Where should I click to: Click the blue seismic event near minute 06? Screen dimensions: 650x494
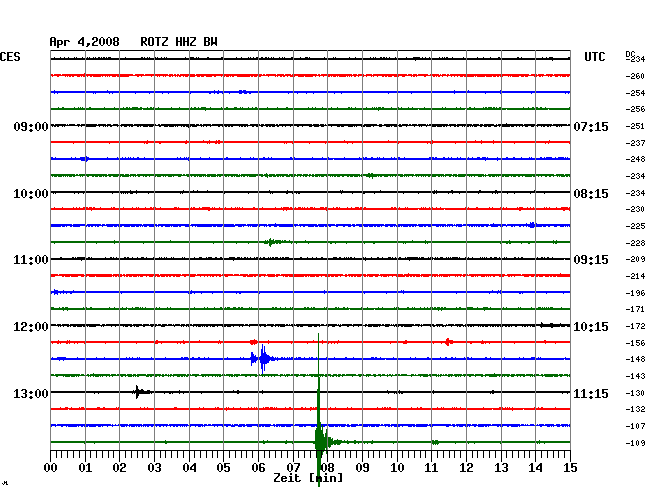262,359
